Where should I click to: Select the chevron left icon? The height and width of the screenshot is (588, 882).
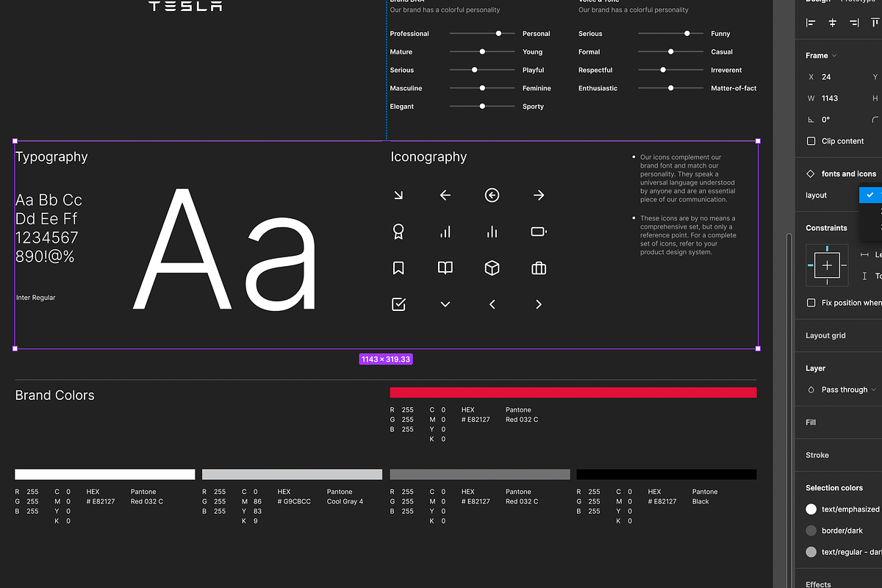492,304
